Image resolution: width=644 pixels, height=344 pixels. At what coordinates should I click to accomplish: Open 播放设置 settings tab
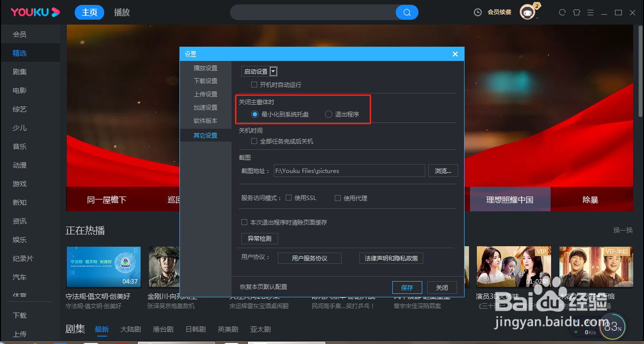pyautogui.click(x=205, y=68)
